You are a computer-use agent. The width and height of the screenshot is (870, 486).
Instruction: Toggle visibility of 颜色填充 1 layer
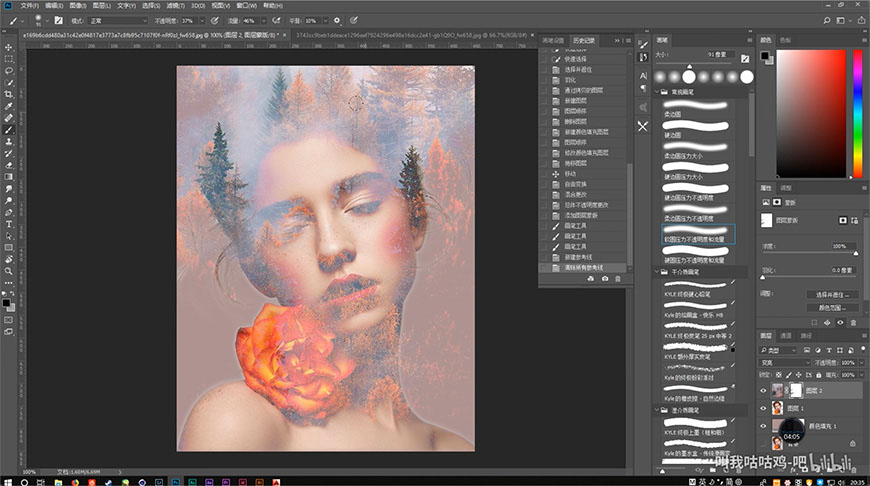pyautogui.click(x=765, y=427)
